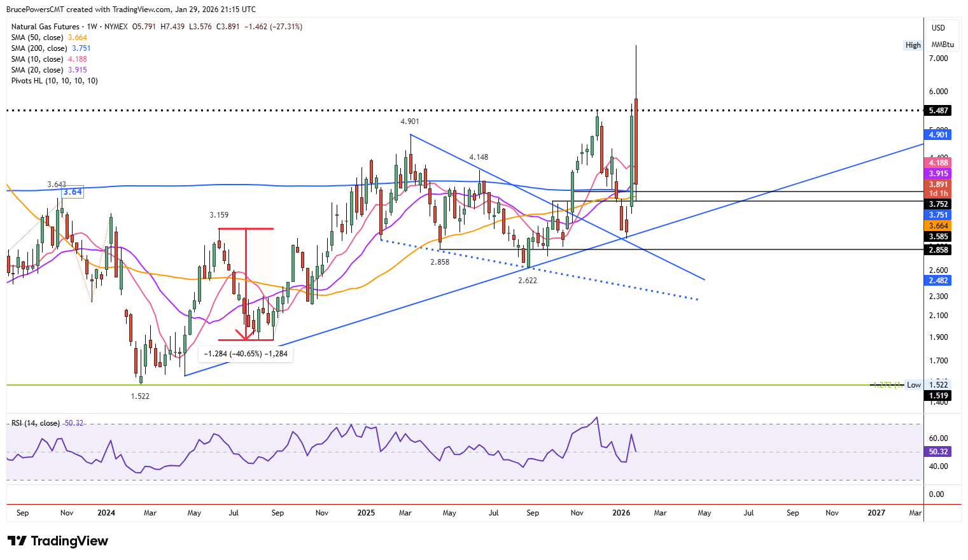
Task: Click the 60.00 RSI scale value
Action: 938,438
